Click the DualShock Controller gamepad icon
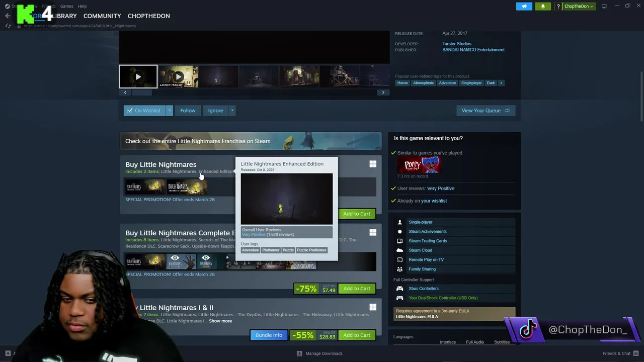 point(400,298)
